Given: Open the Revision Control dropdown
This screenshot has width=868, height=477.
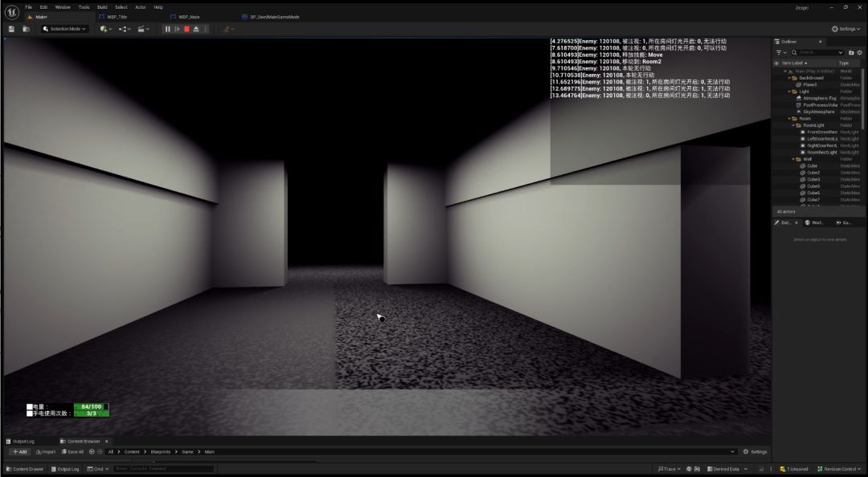Looking at the screenshot, I should click(x=838, y=469).
